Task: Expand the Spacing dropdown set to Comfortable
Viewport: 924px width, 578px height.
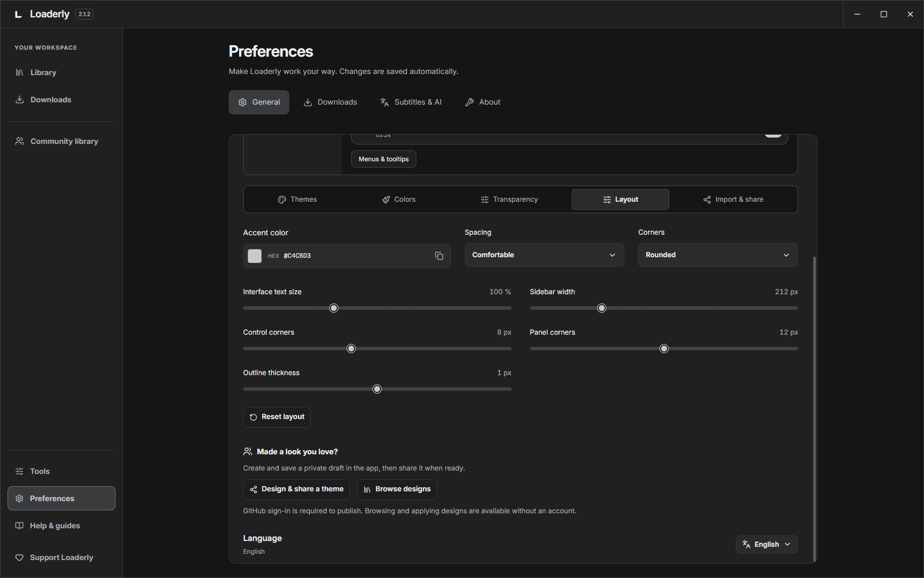Action: [x=544, y=255]
